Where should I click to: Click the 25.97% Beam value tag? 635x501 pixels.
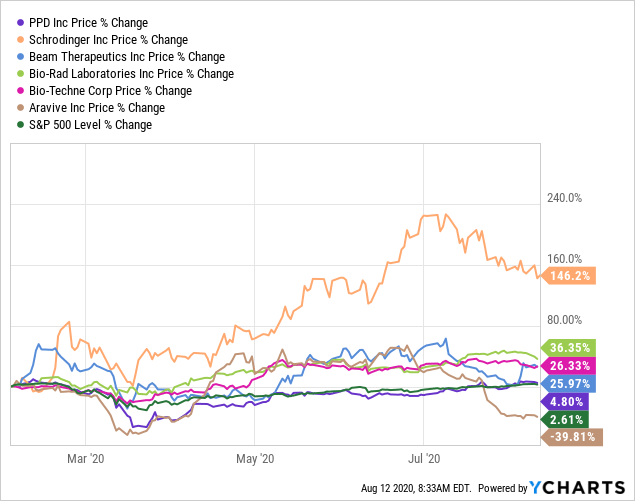point(570,384)
